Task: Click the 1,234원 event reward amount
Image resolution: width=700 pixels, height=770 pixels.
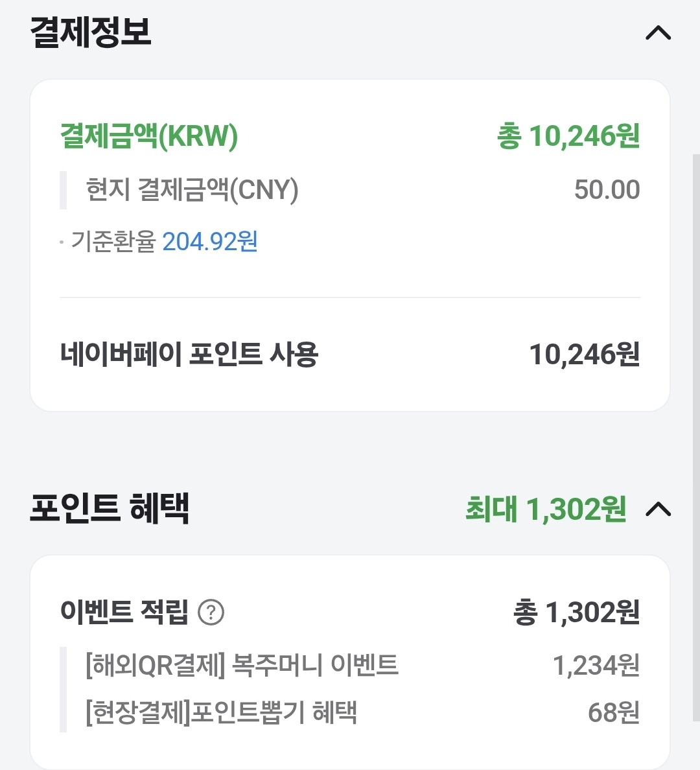Action: 596,666
